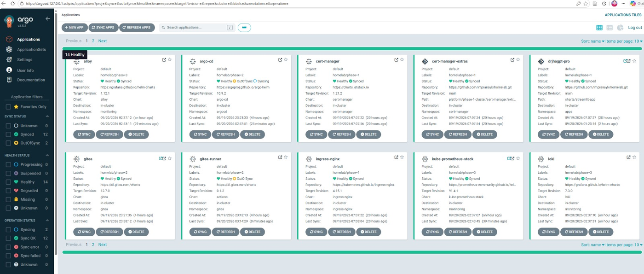Sync the gitea-runner application
The width and height of the screenshot is (644, 274).
pyautogui.click(x=201, y=232)
